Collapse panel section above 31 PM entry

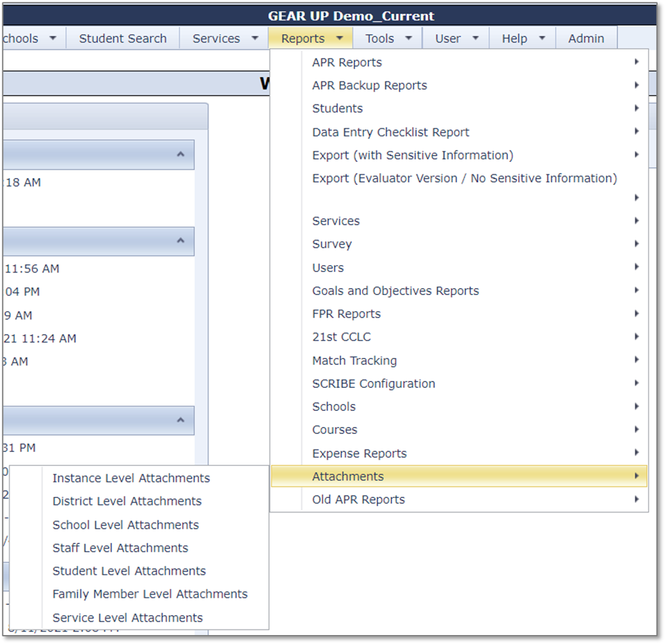click(180, 420)
